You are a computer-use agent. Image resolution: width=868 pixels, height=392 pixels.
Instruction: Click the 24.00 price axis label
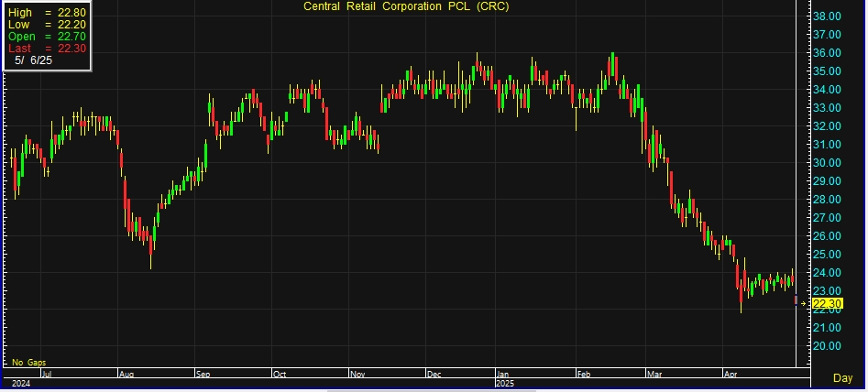(827, 273)
